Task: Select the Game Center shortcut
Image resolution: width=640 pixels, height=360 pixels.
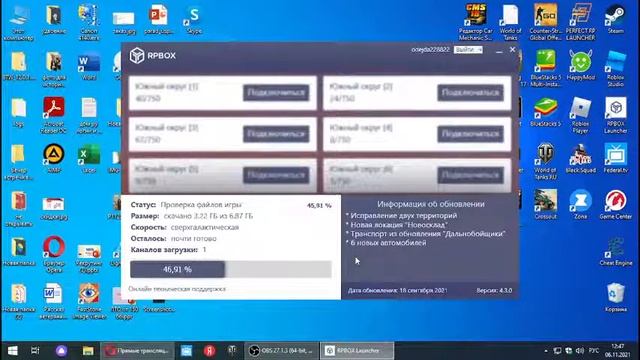Action: pyautogui.click(x=616, y=205)
